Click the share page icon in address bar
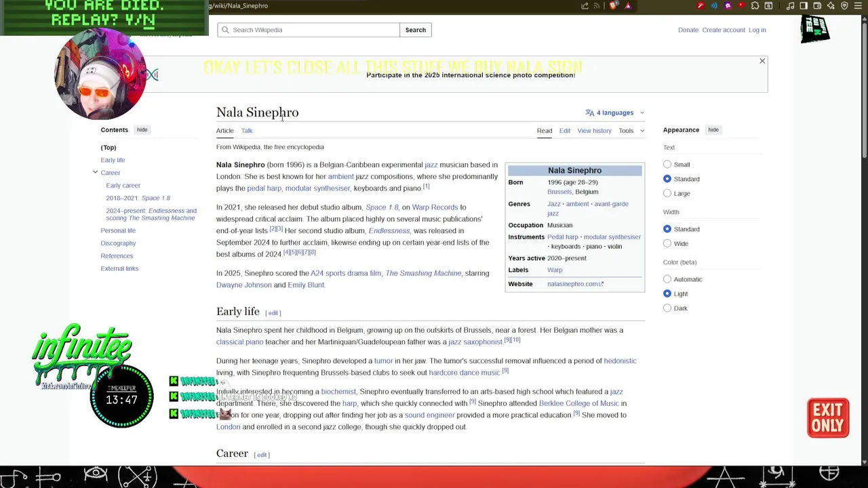This screenshot has height=488, width=868. click(x=585, y=5)
